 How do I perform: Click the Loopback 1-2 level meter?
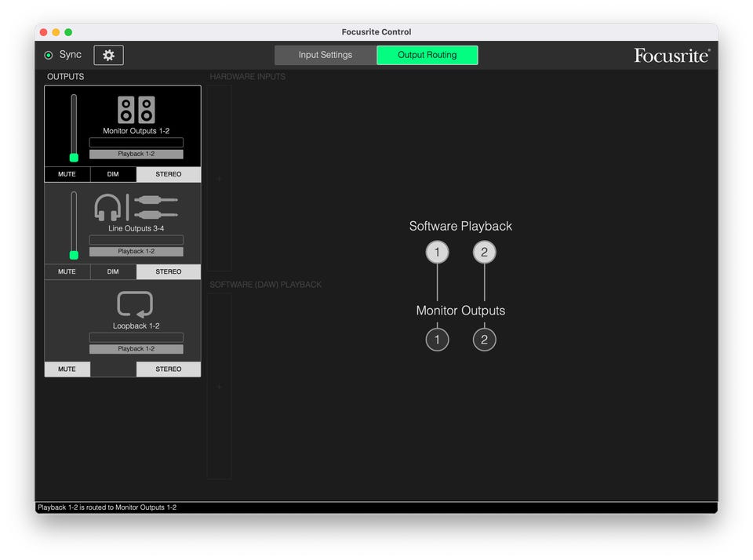[136, 337]
